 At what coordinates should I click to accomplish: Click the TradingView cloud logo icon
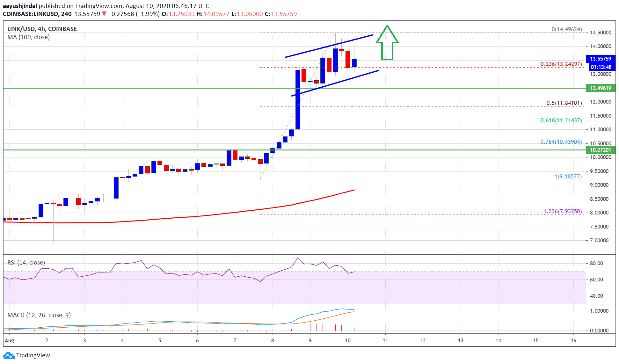[9, 355]
